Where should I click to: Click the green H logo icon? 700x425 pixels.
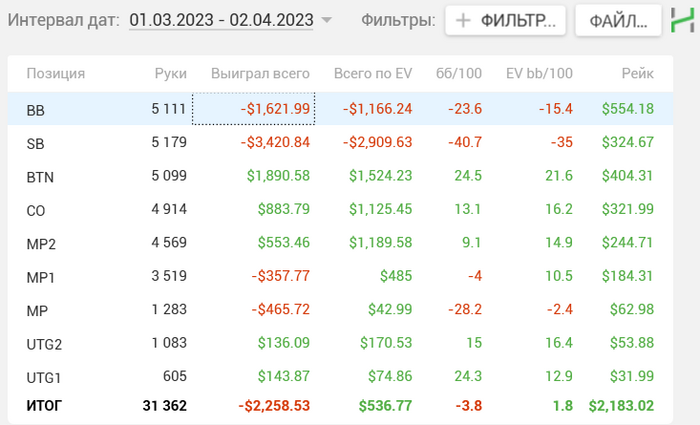[681, 20]
